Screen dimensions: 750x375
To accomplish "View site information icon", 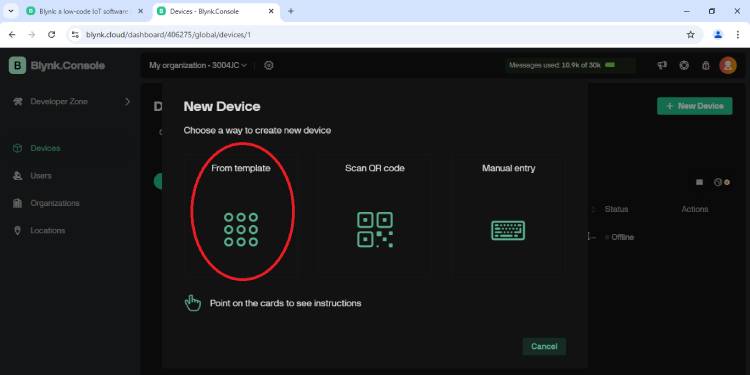I will click(x=75, y=34).
